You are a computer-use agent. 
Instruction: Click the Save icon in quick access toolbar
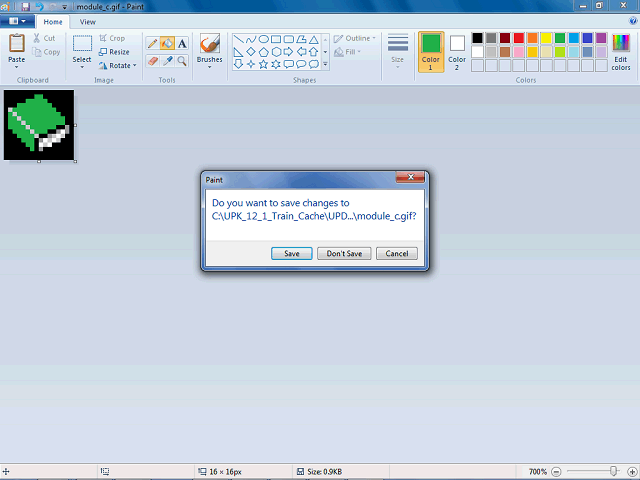(26, 7)
